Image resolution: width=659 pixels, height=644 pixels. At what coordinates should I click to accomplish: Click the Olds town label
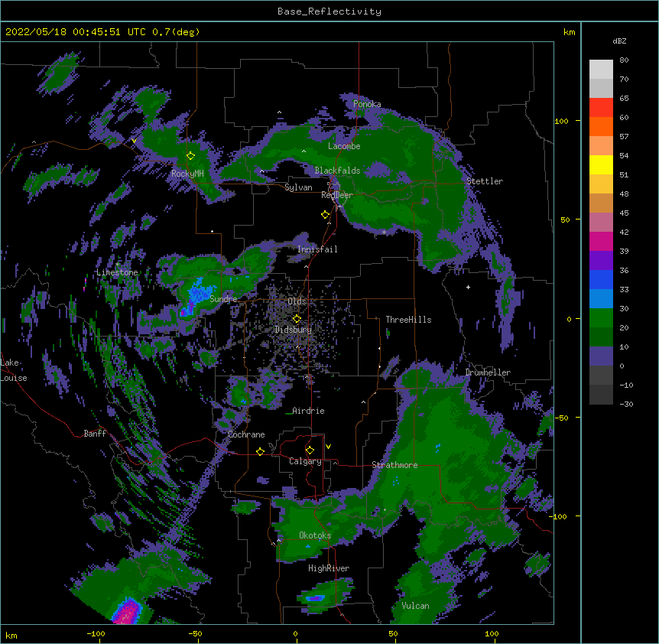297,301
